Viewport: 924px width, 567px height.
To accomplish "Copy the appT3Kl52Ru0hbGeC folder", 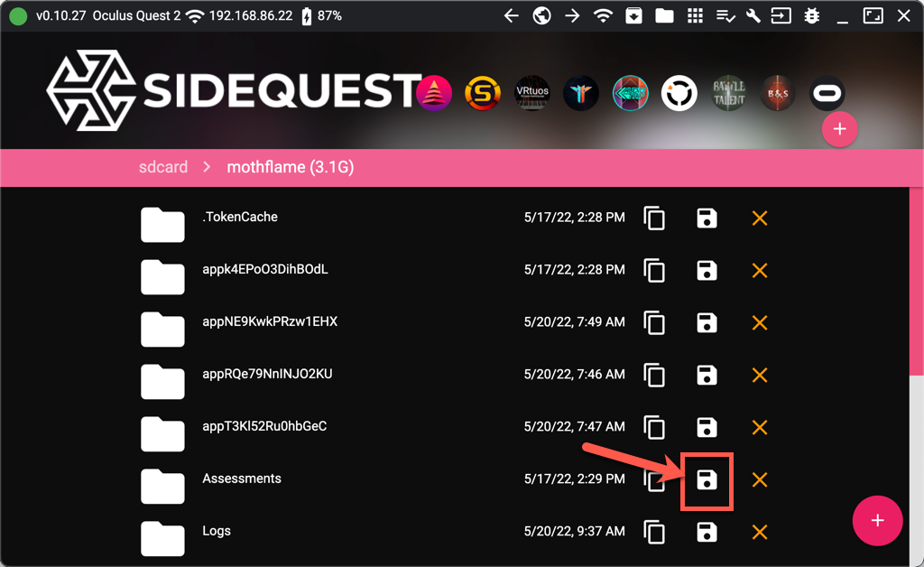I will pyautogui.click(x=655, y=427).
